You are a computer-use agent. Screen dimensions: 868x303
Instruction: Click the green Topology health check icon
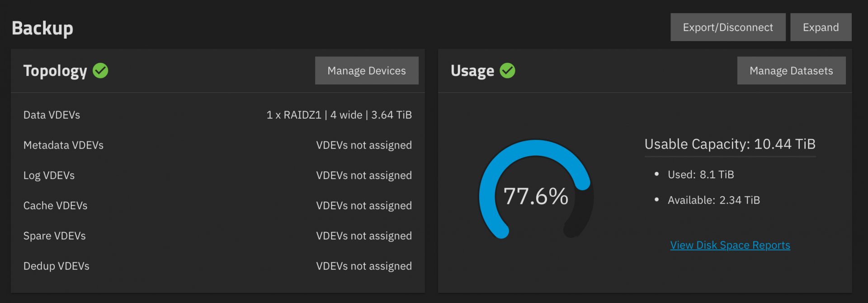pyautogui.click(x=100, y=70)
